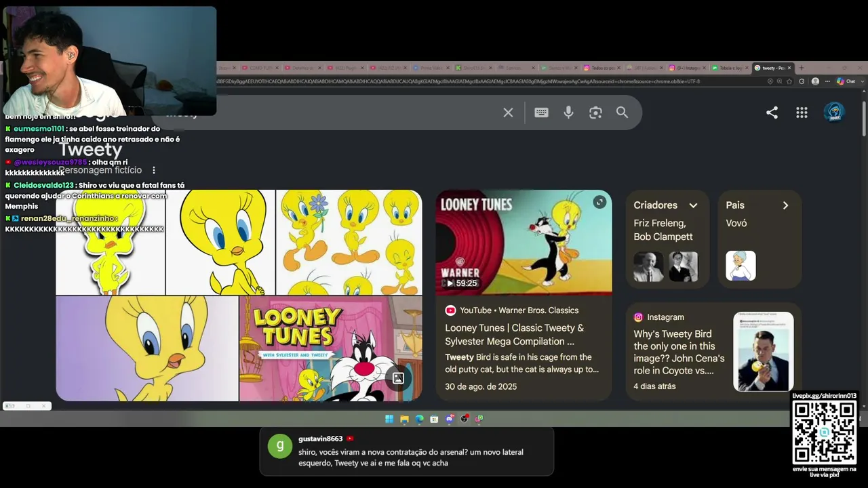
Task: Open Vovó's portrait thumbnail
Action: 741,266
